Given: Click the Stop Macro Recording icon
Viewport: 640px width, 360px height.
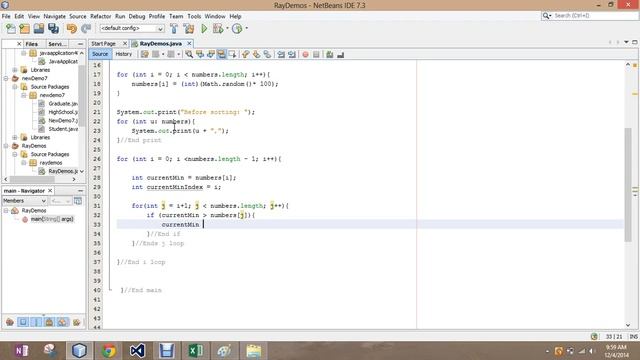Looking at the screenshot, I should click(316, 54).
